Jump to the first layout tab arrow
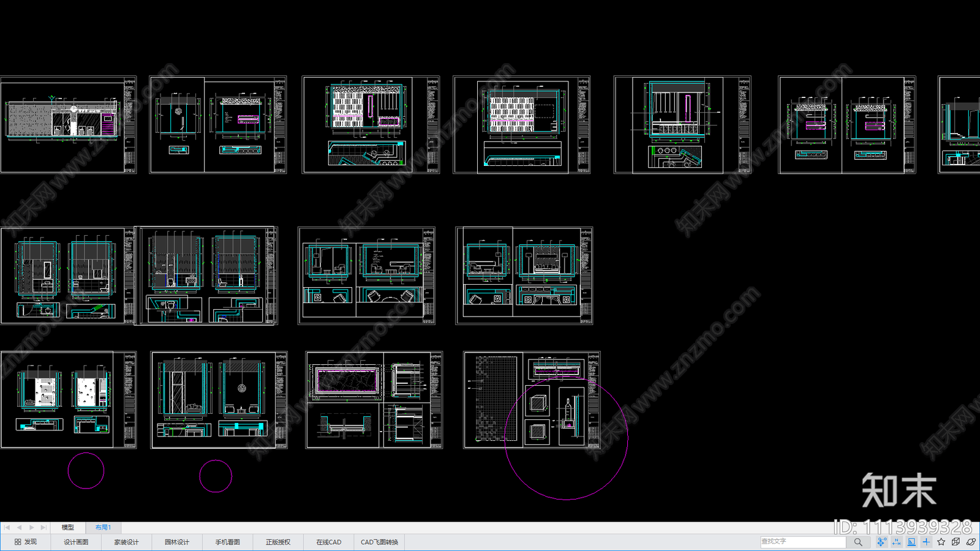This screenshot has height=551, width=980. click(7, 527)
